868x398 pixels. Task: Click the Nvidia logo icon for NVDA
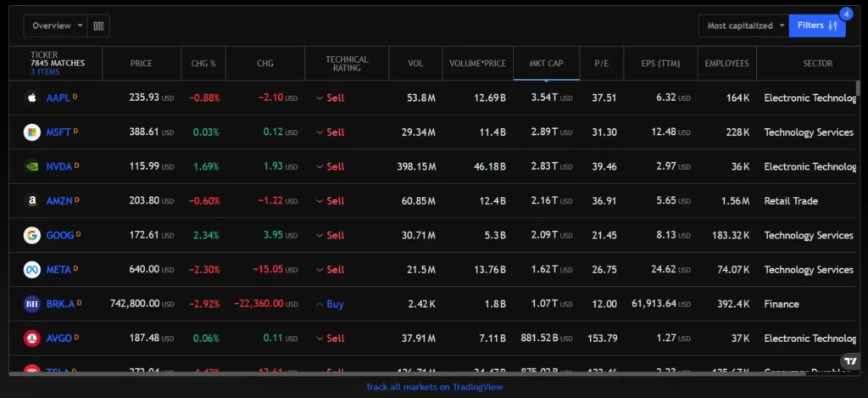coord(32,166)
